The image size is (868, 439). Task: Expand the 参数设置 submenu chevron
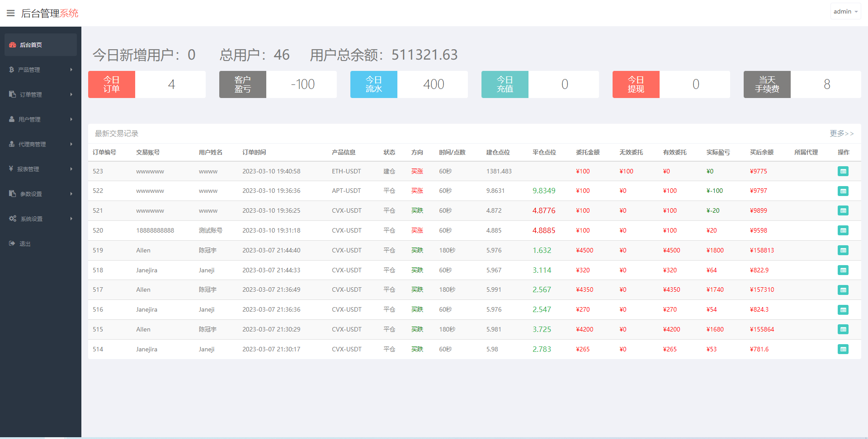[x=71, y=194]
